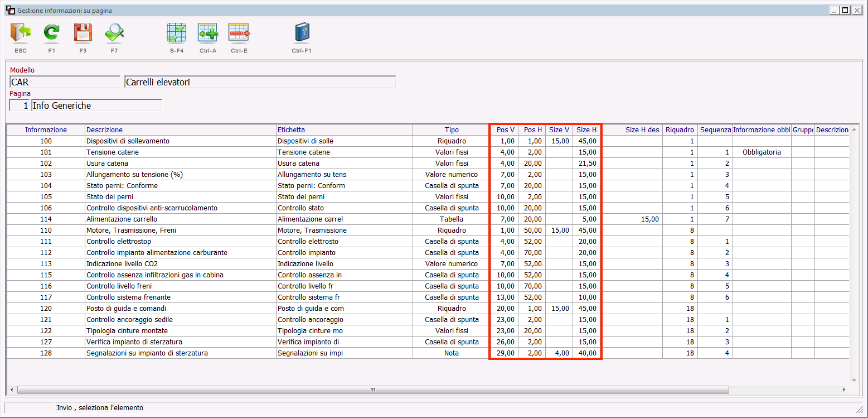
Task: Click Informazione cell 120
Action: pos(46,309)
